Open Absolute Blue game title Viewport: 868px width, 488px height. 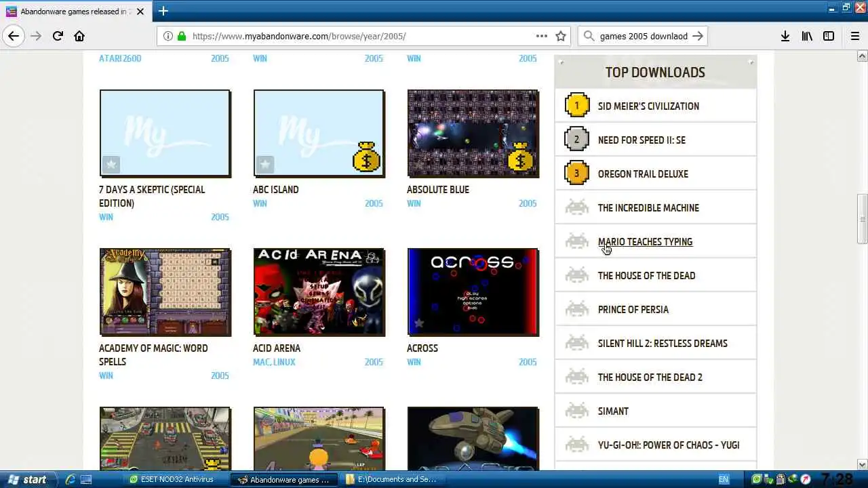click(438, 189)
